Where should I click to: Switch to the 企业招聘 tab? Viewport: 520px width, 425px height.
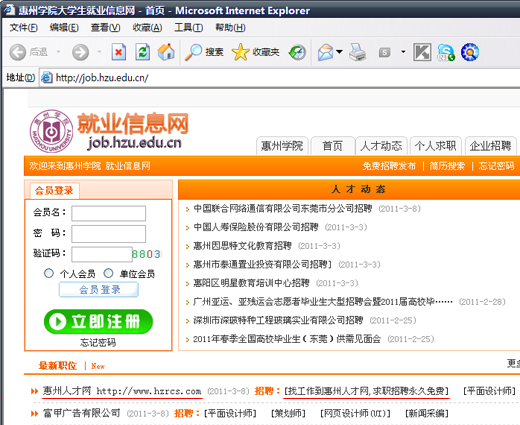pos(490,146)
